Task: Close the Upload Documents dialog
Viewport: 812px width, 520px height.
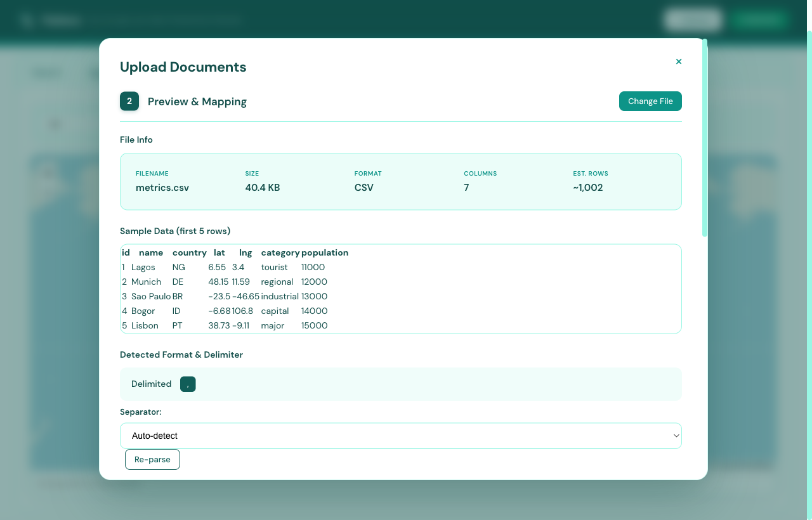Action: pos(679,62)
